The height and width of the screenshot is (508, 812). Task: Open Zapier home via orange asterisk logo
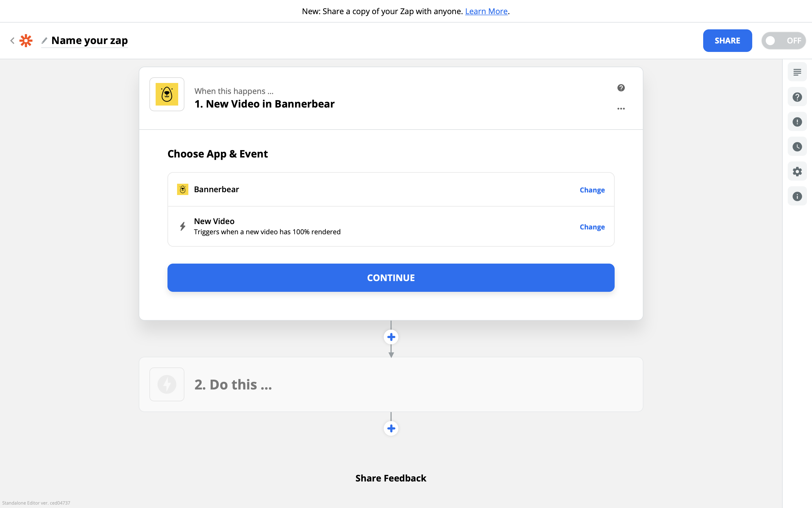pos(26,41)
